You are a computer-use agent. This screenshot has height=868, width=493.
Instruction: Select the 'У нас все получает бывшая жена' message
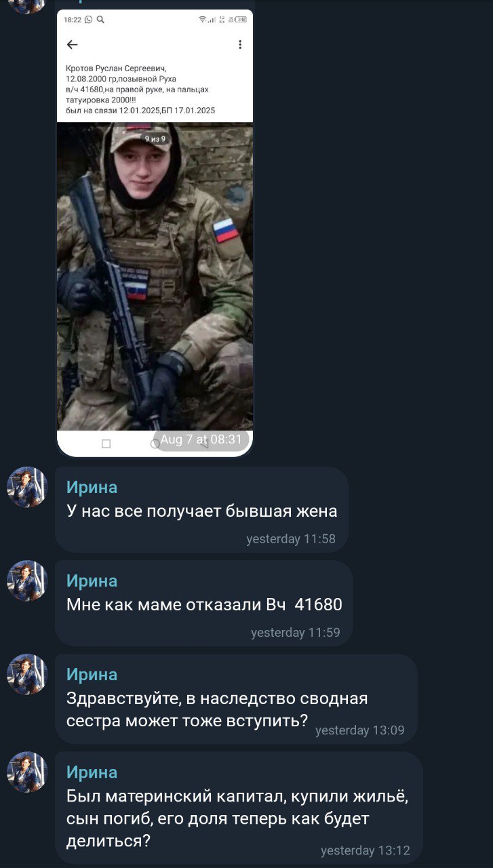click(x=201, y=509)
